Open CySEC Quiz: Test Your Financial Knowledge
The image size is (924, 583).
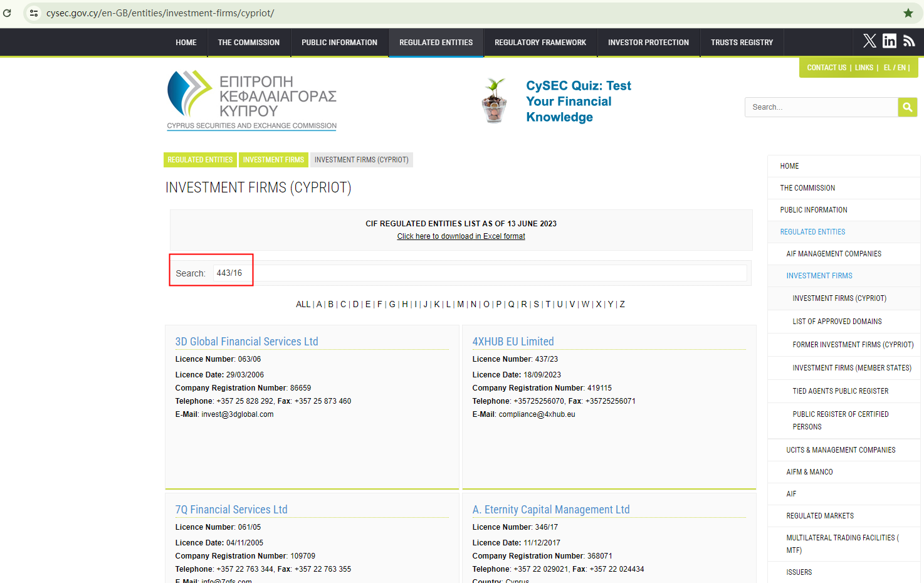tap(579, 101)
